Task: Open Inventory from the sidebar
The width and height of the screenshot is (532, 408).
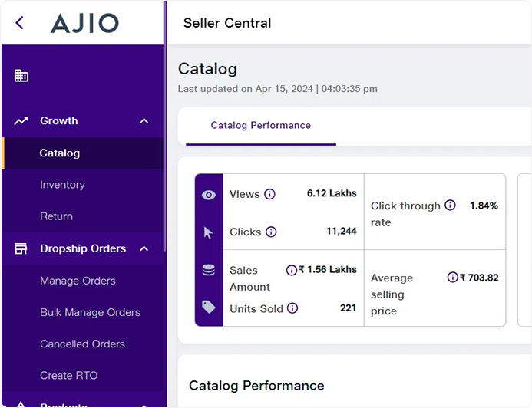Action: pos(62,185)
